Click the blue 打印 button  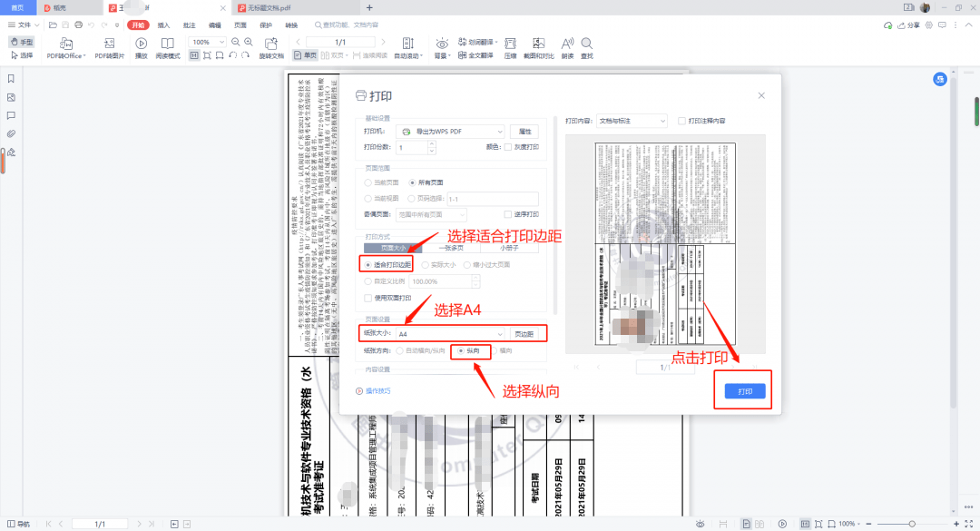point(744,391)
